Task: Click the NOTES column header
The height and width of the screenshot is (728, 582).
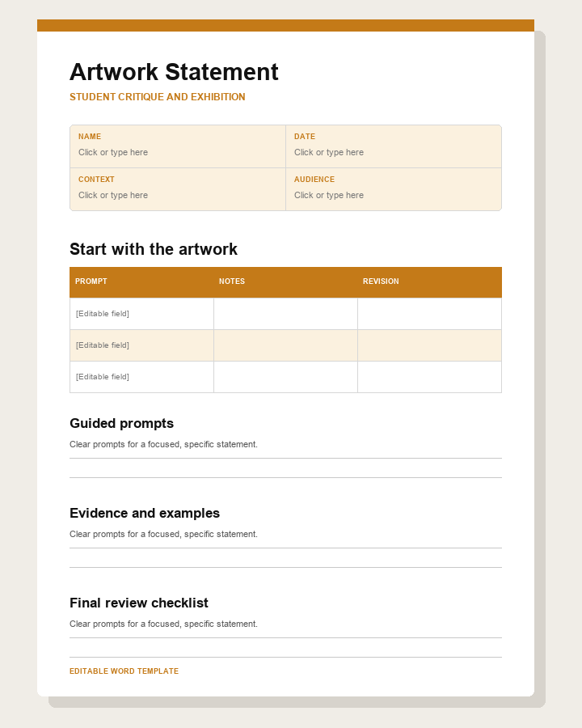Action: pyautogui.click(x=232, y=281)
